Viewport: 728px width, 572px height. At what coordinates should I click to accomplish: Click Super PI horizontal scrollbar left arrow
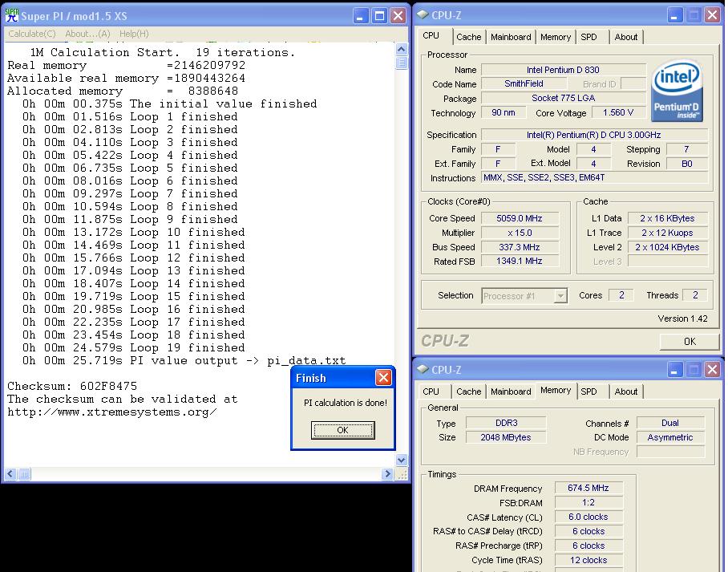pos(10,474)
